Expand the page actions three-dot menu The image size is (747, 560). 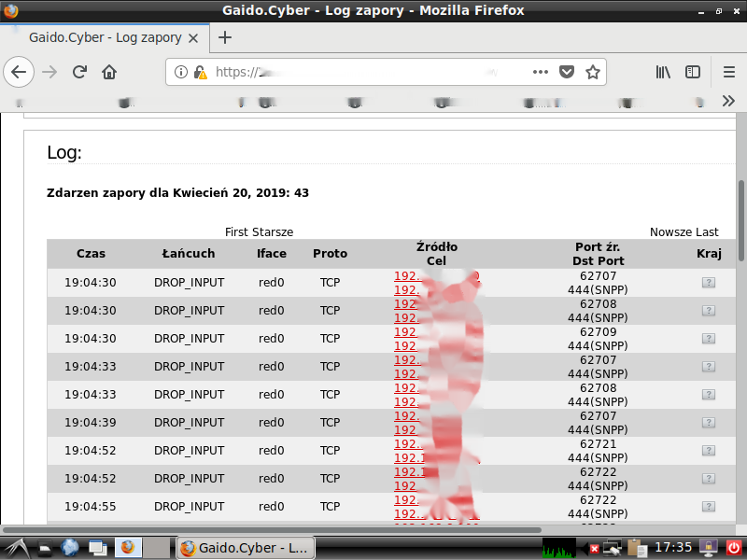pyautogui.click(x=541, y=72)
